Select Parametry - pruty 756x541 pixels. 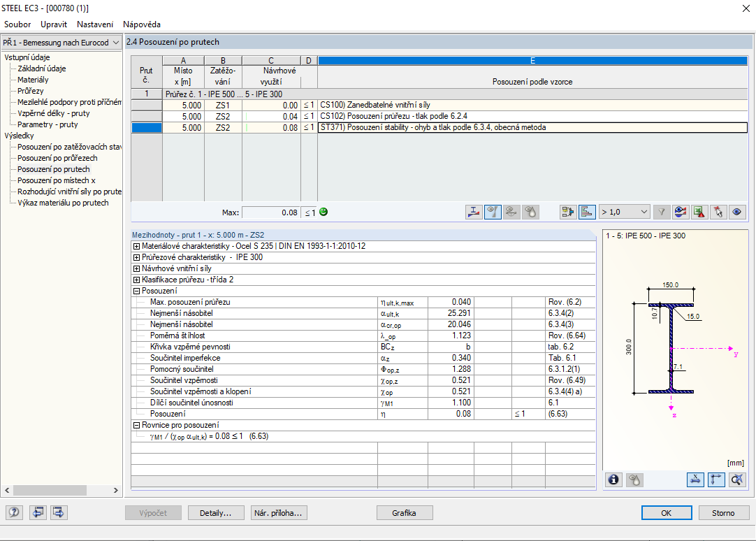[x=48, y=124]
